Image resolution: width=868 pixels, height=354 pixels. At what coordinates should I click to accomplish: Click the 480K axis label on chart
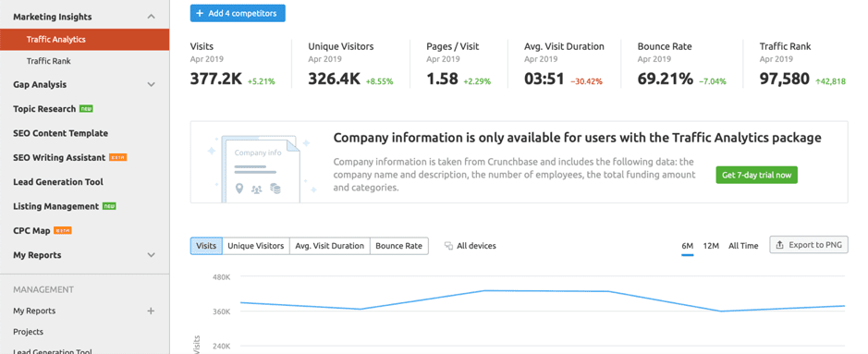click(x=222, y=276)
